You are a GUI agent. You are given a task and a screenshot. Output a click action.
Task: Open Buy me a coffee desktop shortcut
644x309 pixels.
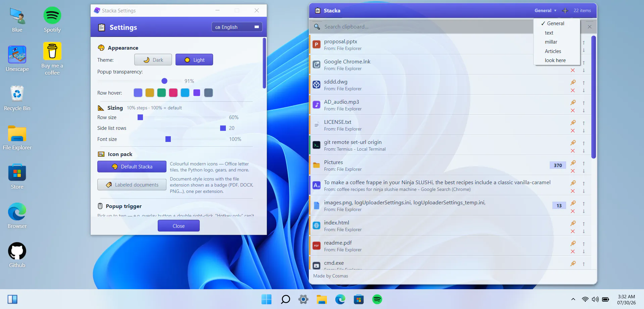coord(52,59)
